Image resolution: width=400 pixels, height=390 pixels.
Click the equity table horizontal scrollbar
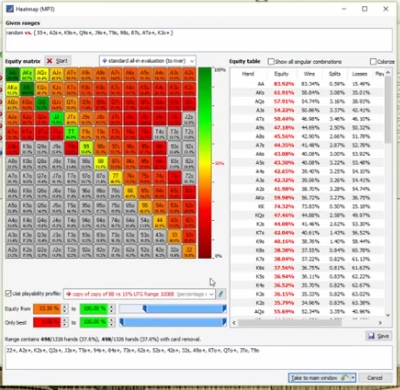[290, 322]
